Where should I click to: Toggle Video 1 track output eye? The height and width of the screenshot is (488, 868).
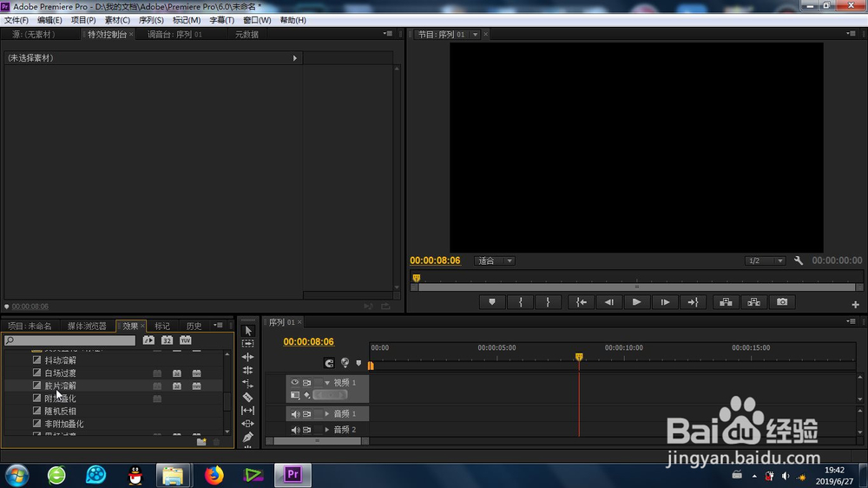pyautogui.click(x=294, y=382)
